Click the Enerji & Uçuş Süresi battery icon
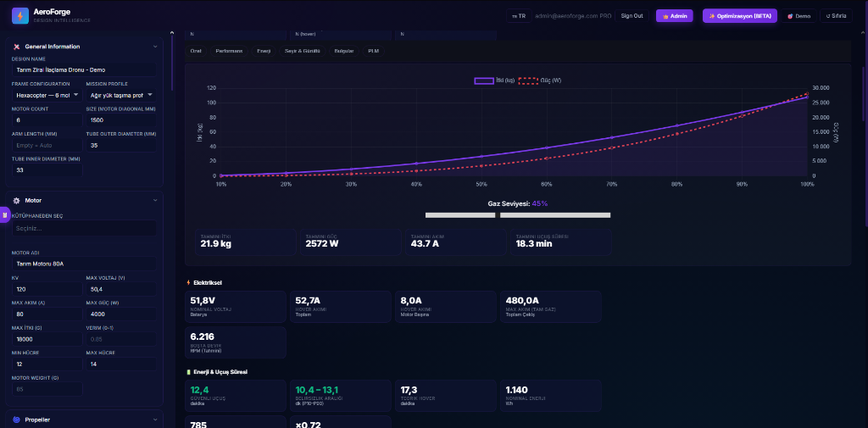The width and height of the screenshot is (868, 428). click(189, 371)
